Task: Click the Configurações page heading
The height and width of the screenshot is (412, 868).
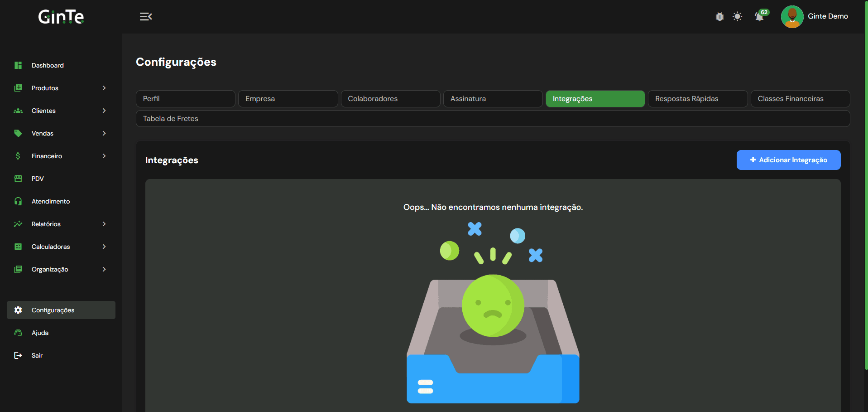Action: click(176, 62)
